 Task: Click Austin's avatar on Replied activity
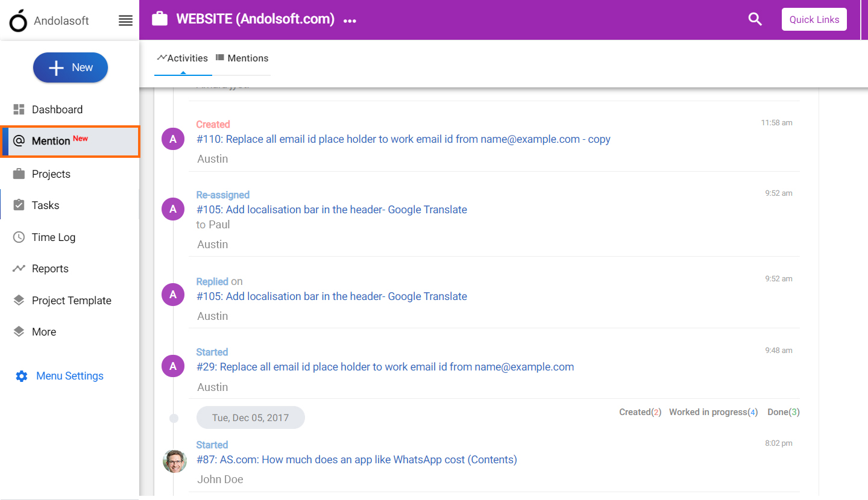pos(173,295)
